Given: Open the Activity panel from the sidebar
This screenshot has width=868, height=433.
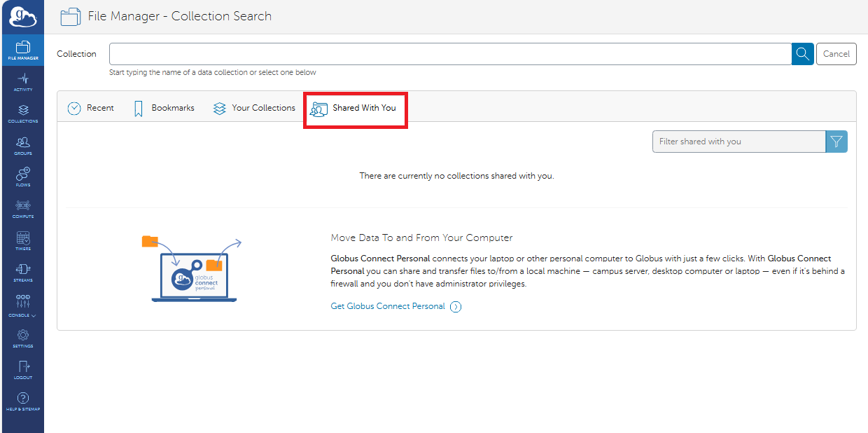Looking at the screenshot, I should (x=22, y=83).
